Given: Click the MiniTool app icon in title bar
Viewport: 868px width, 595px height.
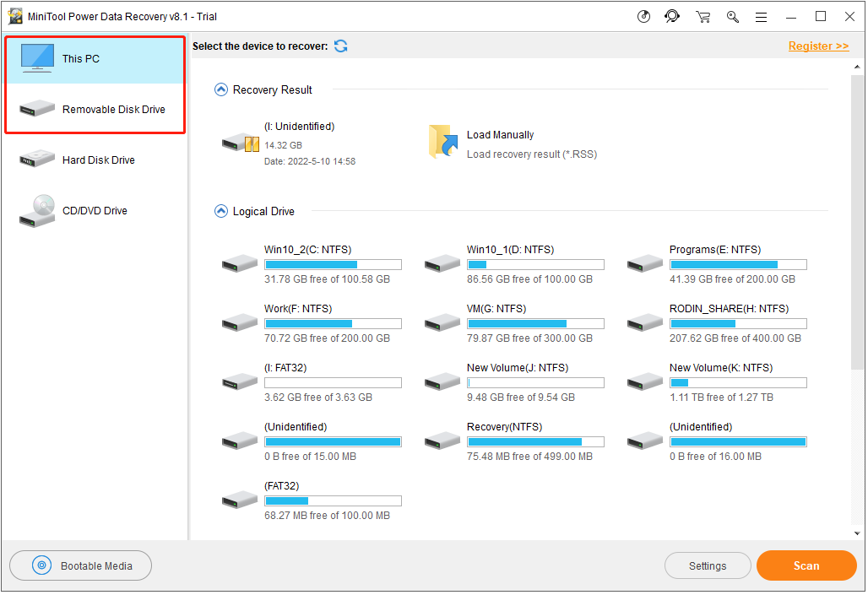Looking at the screenshot, I should click(15, 17).
